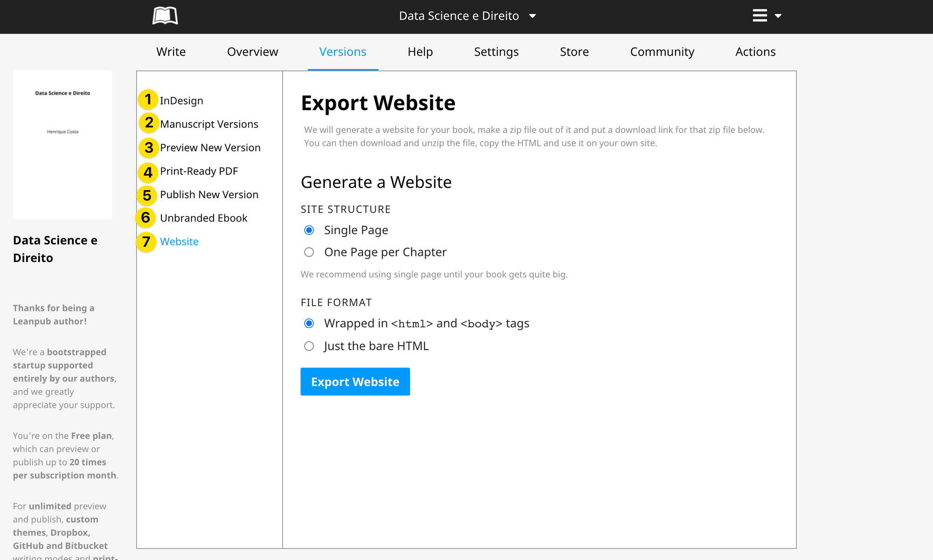Open the InDesign versions link
This screenshot has width=933, height=560.
(x=181, y=101)
